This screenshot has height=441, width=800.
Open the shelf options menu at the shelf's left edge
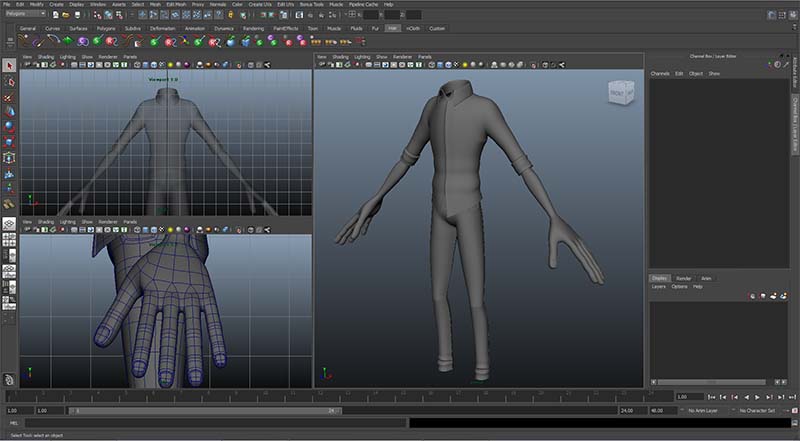[9, 41]
